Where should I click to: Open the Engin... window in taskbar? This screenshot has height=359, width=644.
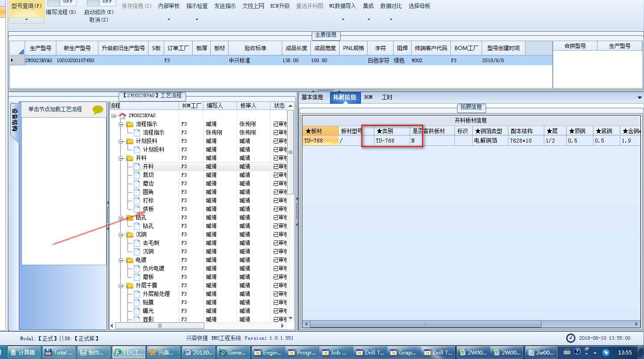(x=268, y=352)
